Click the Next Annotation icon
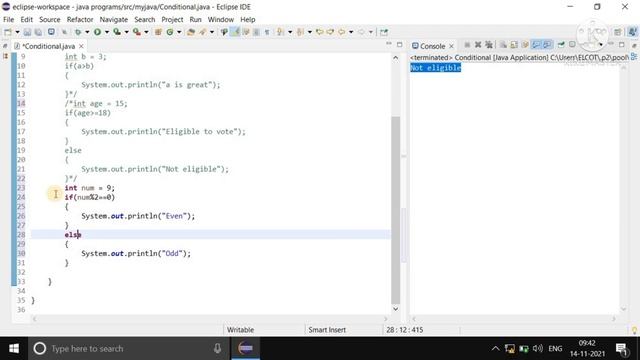This screenshot has width=640, height=360. click(280, 32)
